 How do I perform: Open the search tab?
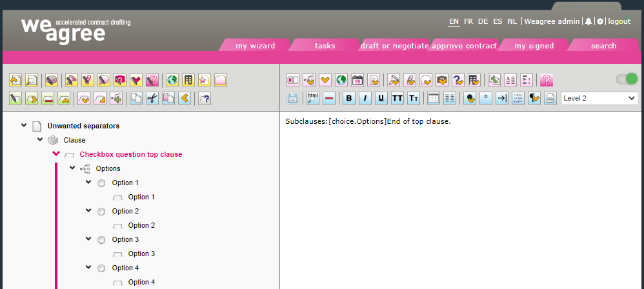604,46
